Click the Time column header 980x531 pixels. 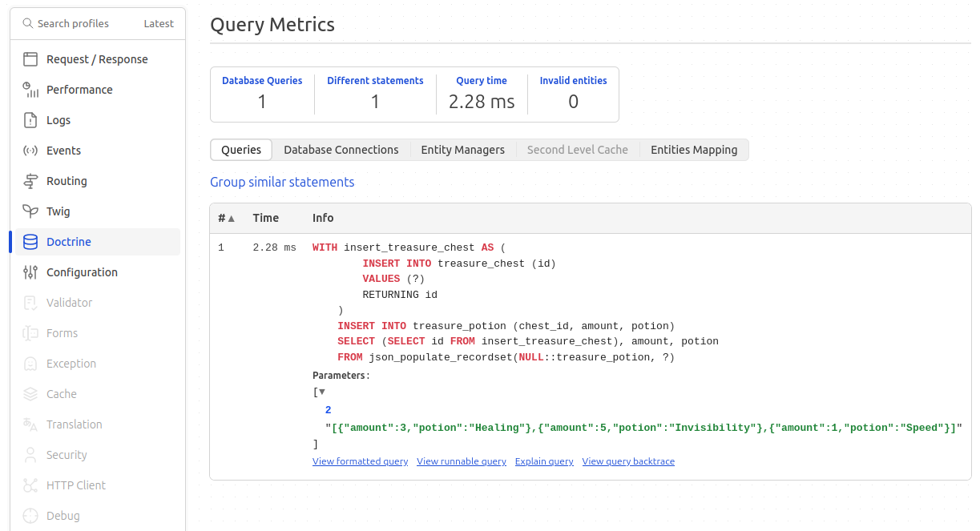pyautogui.click(x=266, y=218)
